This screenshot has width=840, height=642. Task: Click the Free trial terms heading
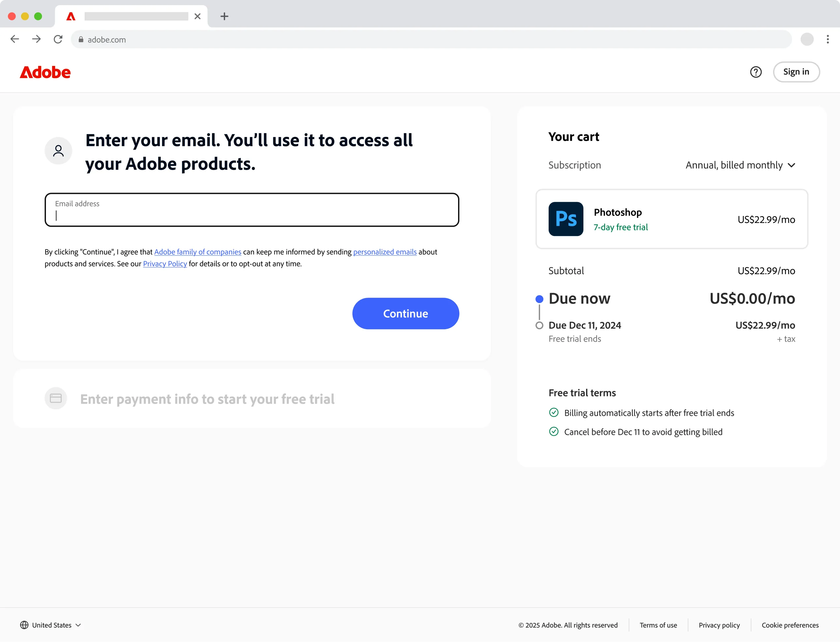click(x=582, y=393)
